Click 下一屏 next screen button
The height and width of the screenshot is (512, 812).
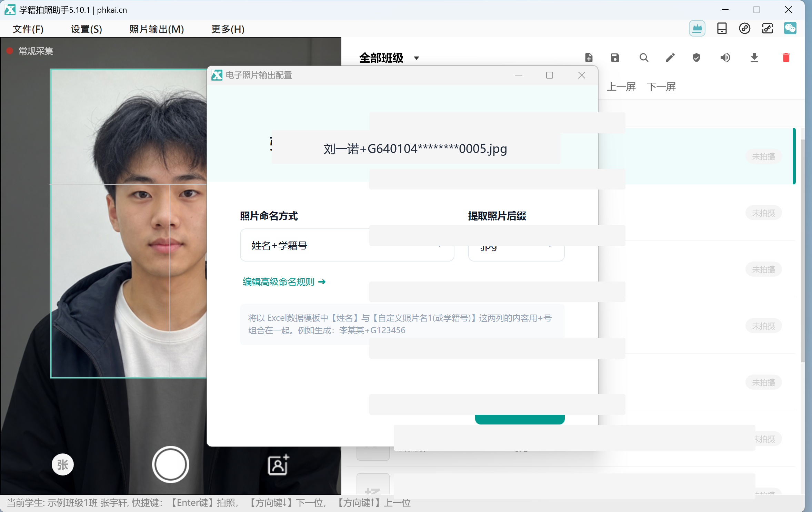pyautogui.click(x=661, y=86)
